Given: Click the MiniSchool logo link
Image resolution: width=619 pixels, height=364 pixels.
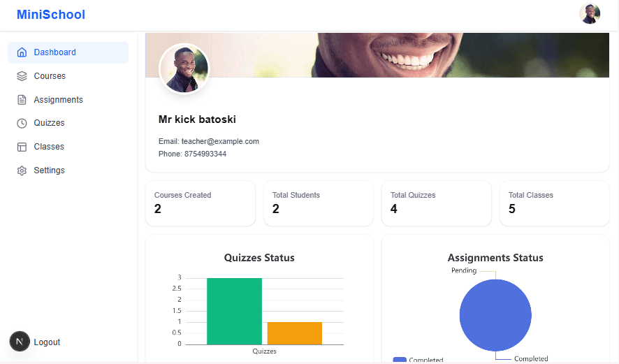Looking at the screenshot, I should coord(51,15).
